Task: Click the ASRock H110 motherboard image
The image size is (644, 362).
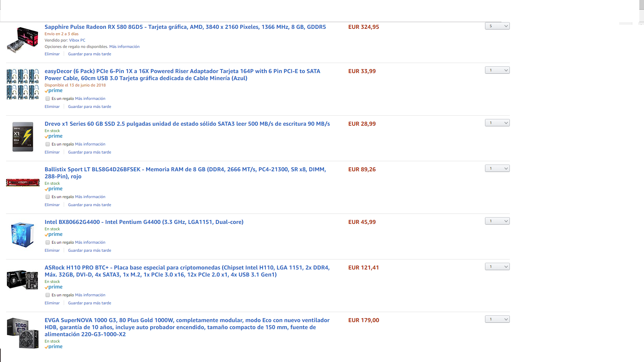Action: click(x=22, y=280)
